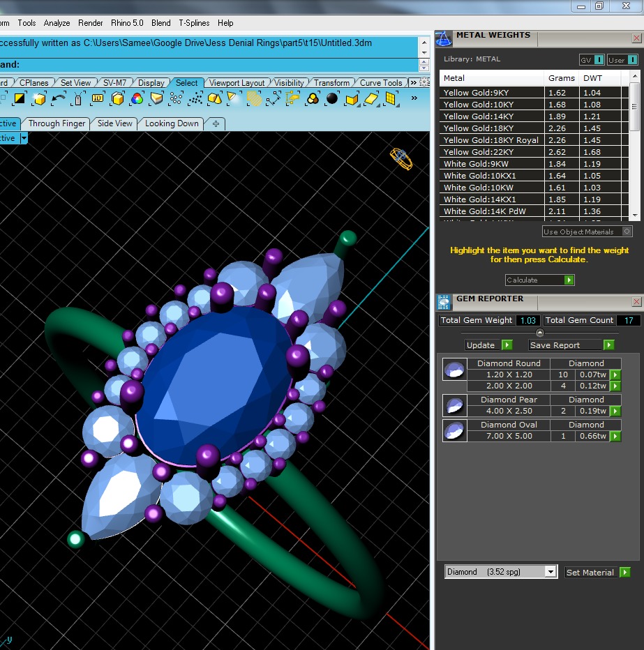Viewport: 644px width, 650px height.
Task: Toggle Use Object Materials option
Action: (x=587, y=232)
